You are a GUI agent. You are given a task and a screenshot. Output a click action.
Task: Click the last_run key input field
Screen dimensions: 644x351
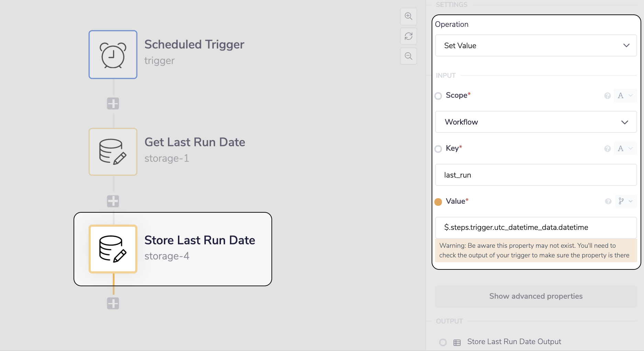536,175
